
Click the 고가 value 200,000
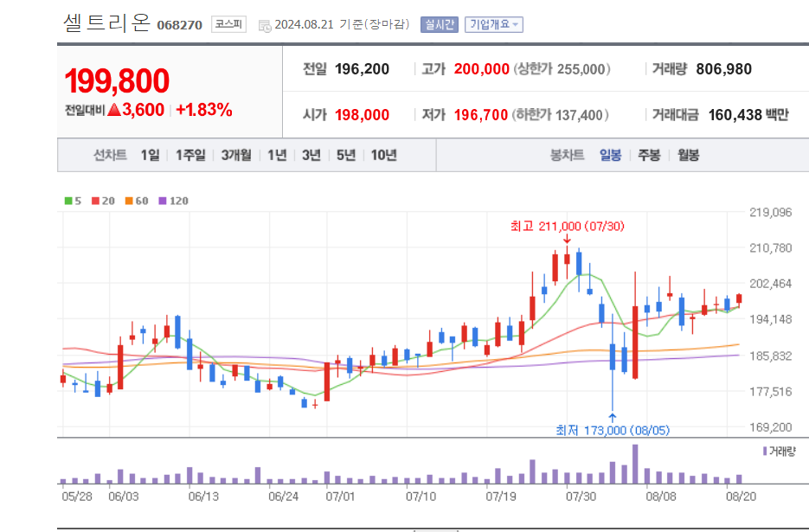[x=481, y=68]
